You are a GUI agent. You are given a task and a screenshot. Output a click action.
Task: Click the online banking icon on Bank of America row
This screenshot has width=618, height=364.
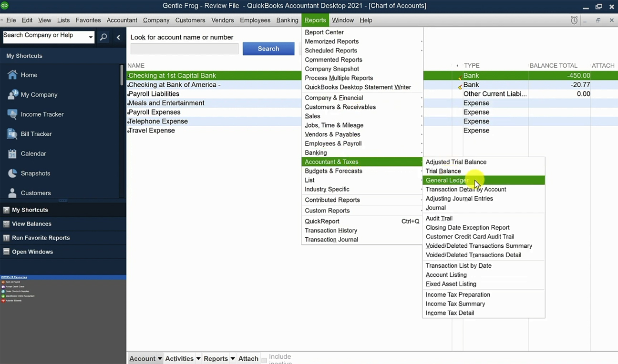tap(460, 87)
